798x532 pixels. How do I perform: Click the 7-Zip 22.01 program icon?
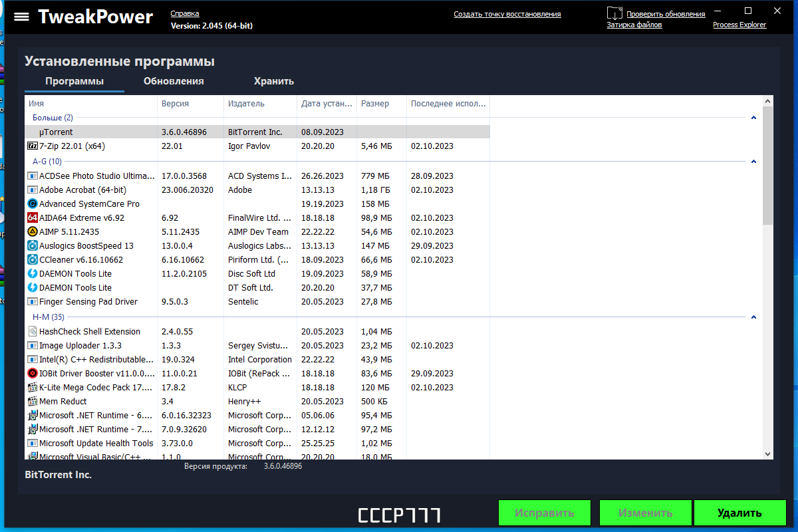(x=33, y=146)
